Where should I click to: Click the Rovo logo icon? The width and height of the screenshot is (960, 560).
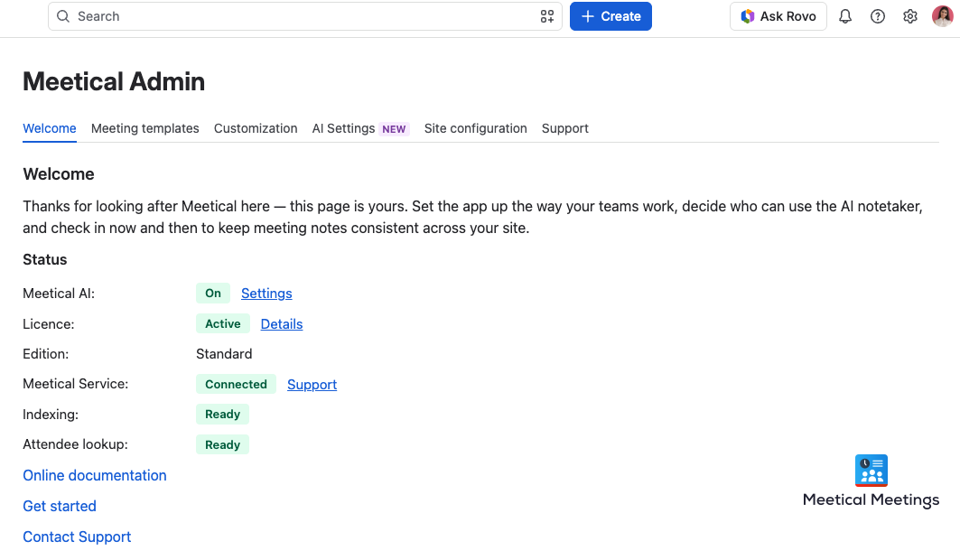(x=748, y=16)
